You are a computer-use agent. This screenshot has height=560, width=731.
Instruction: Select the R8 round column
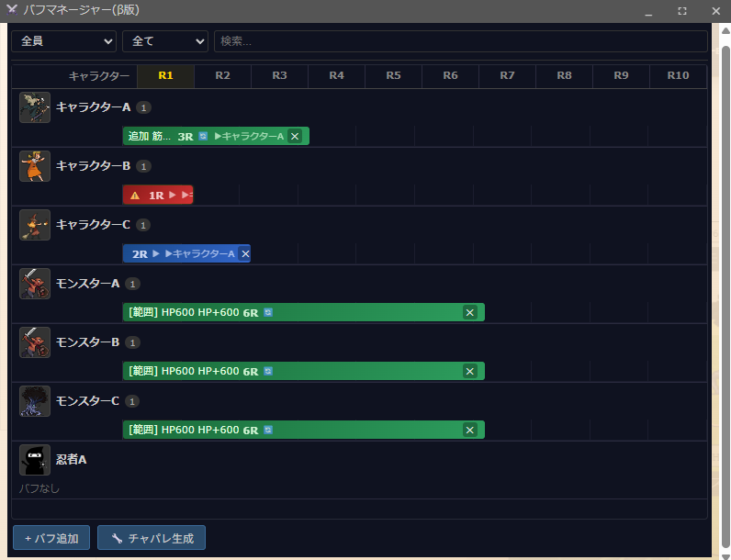tap(564, 76)
